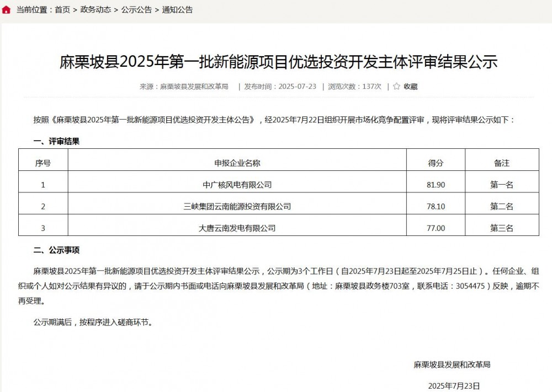This screenshot has height=392, width=552.
Task: Click the view count 浏览次数：137次
Action: pyautogui.click(x=354, y=87)
